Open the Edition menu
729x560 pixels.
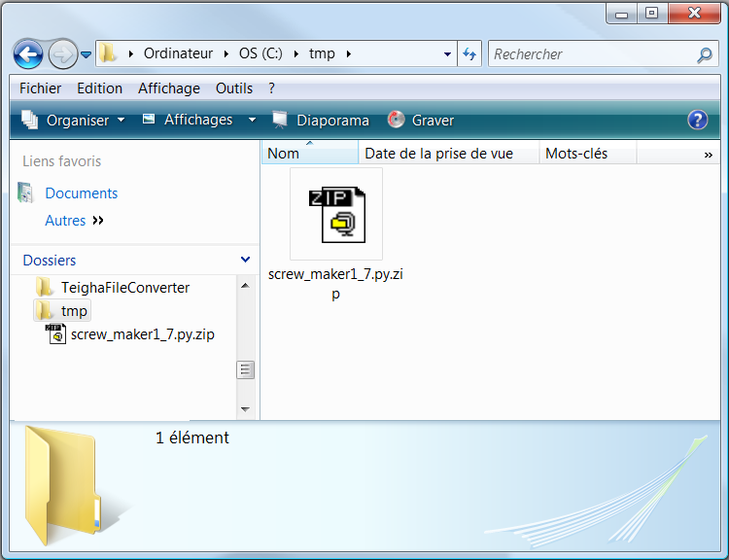tap(99, 88)
